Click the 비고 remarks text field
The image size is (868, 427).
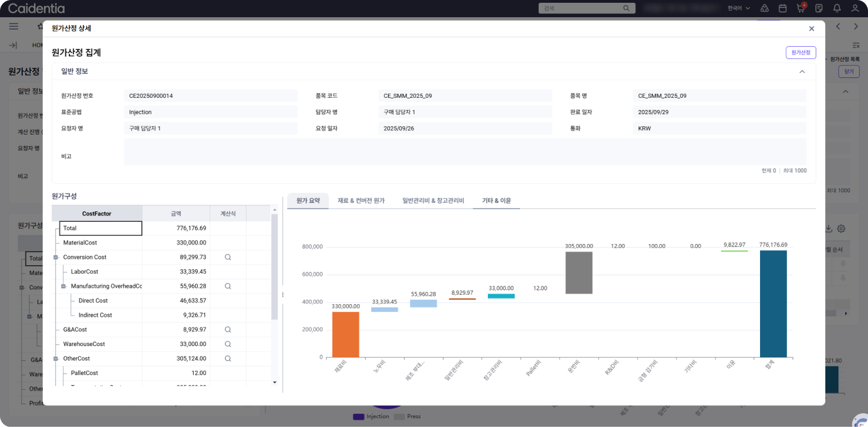coord(465,152)
